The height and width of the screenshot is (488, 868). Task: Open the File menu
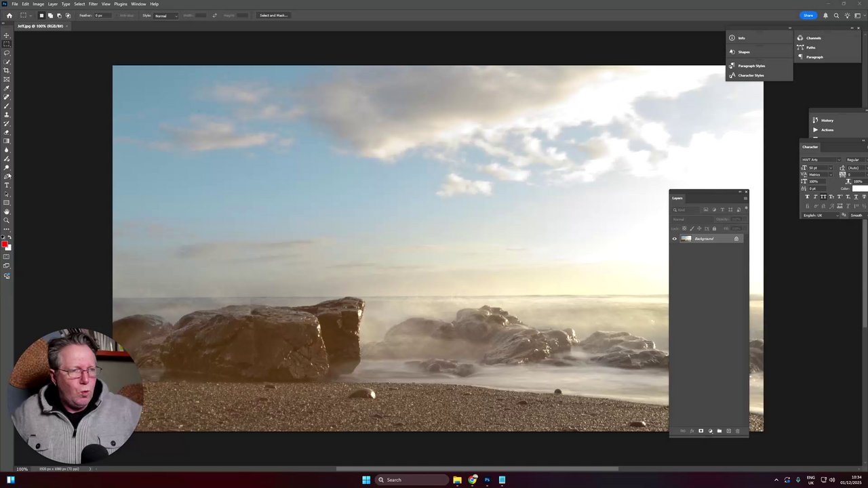pyautogui.click(x=14, y=4)
